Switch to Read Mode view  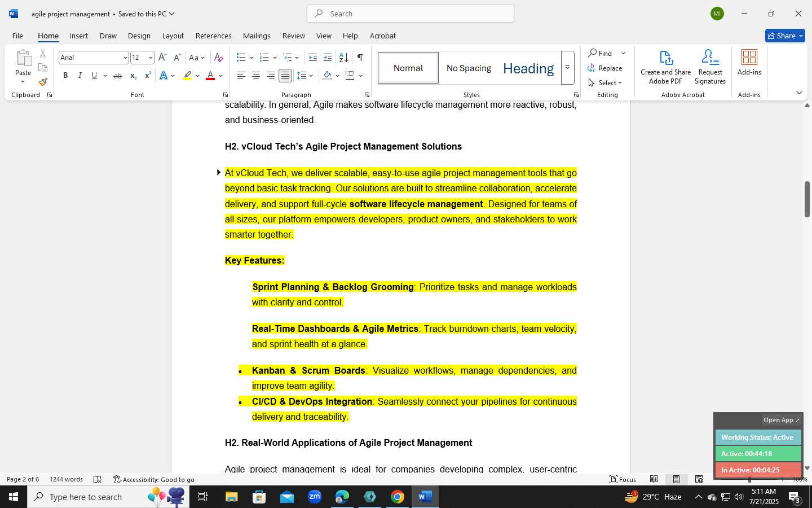(654, 479)
